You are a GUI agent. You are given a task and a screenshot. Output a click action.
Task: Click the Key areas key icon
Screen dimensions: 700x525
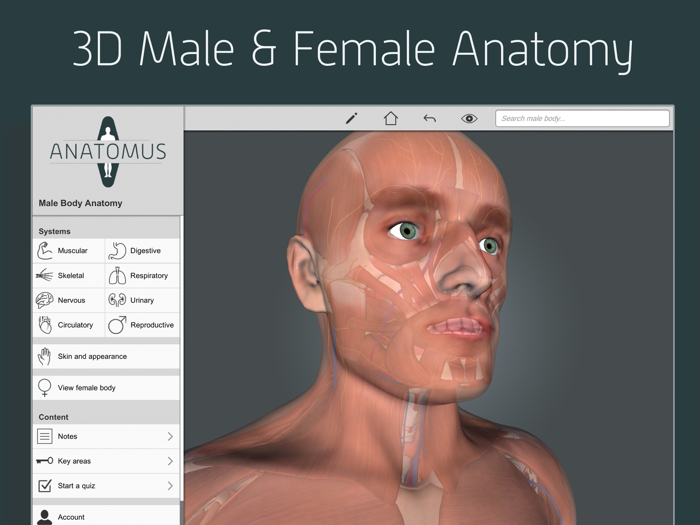[x=44, y=461]
